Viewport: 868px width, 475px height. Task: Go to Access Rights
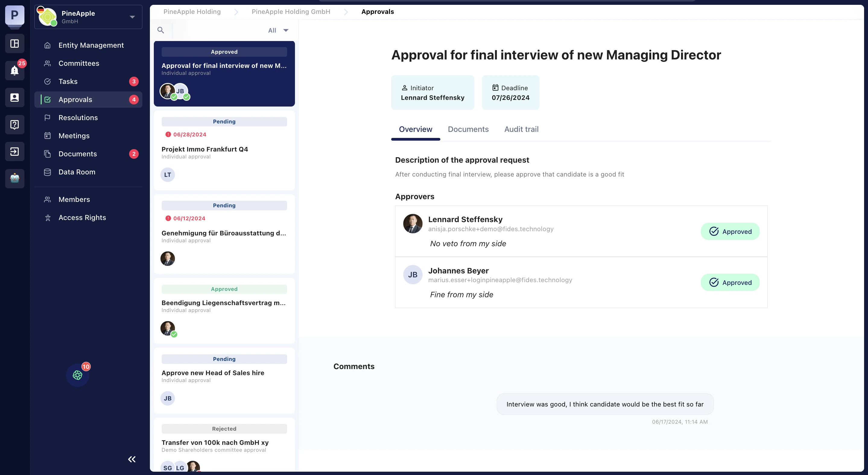[82, 218]
